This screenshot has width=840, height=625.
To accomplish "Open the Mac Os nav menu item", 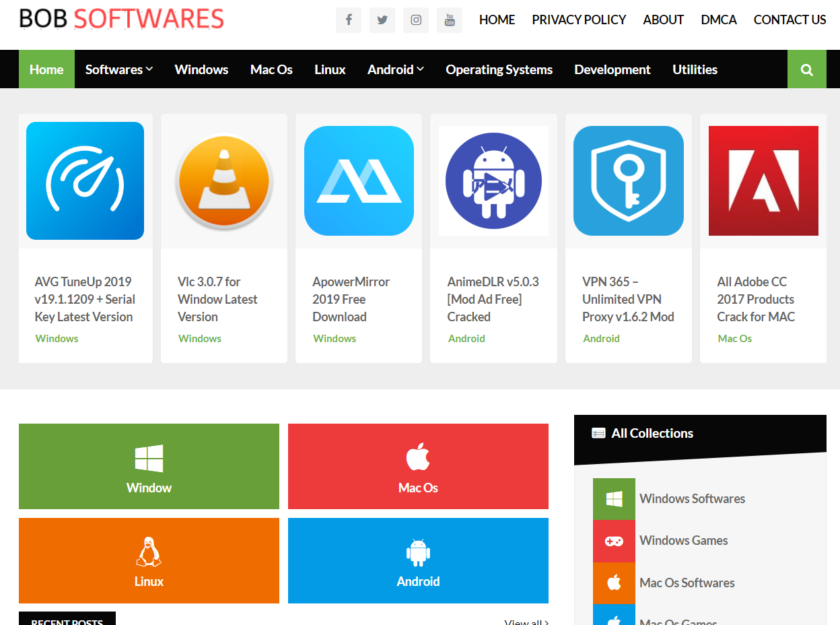I will [271, 69].
